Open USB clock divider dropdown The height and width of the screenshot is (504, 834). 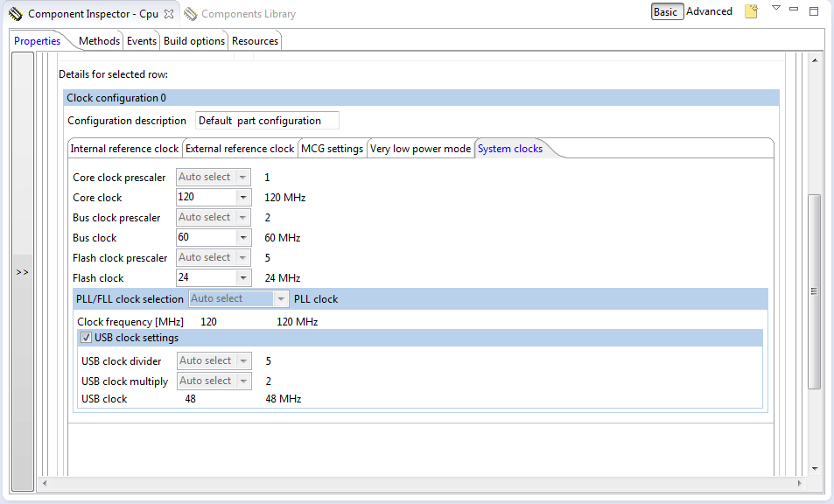(x=243, y=361)
